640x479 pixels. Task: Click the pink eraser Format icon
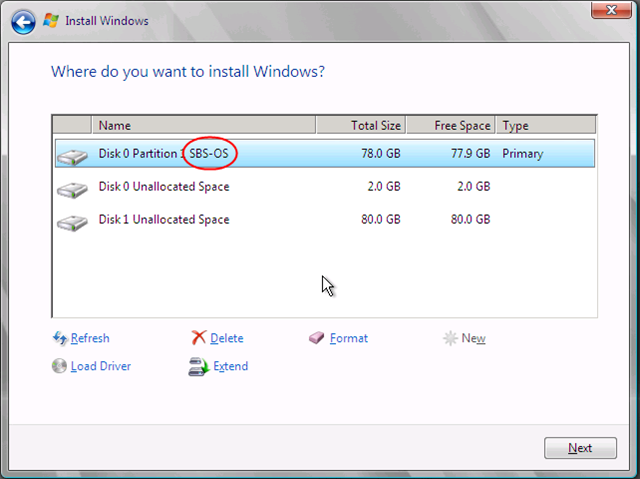316,338
